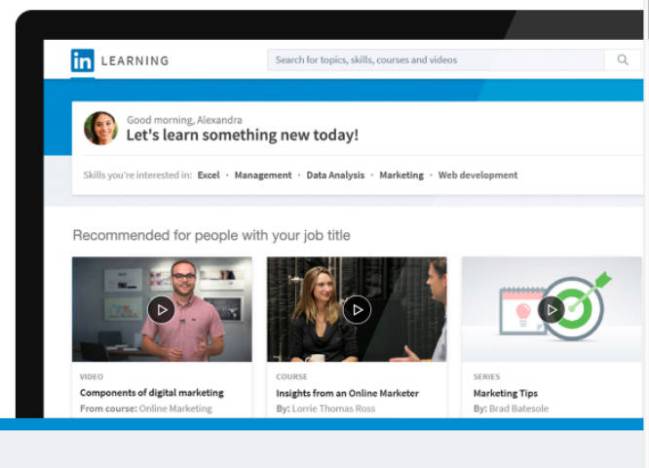649x468 pixels.
Task: Open the Online Marketing course link
Action: (174, 408)
